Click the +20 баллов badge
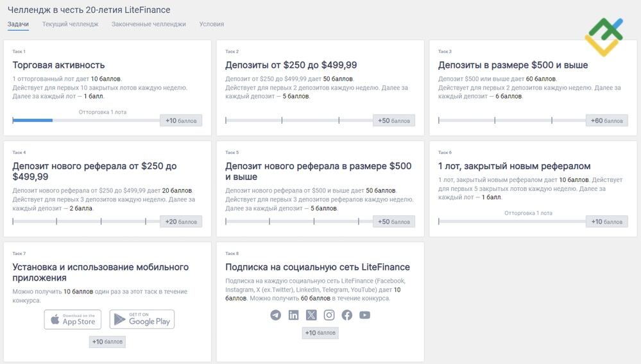Viewport: 641px width, 364px height. (x=181, y=222)
